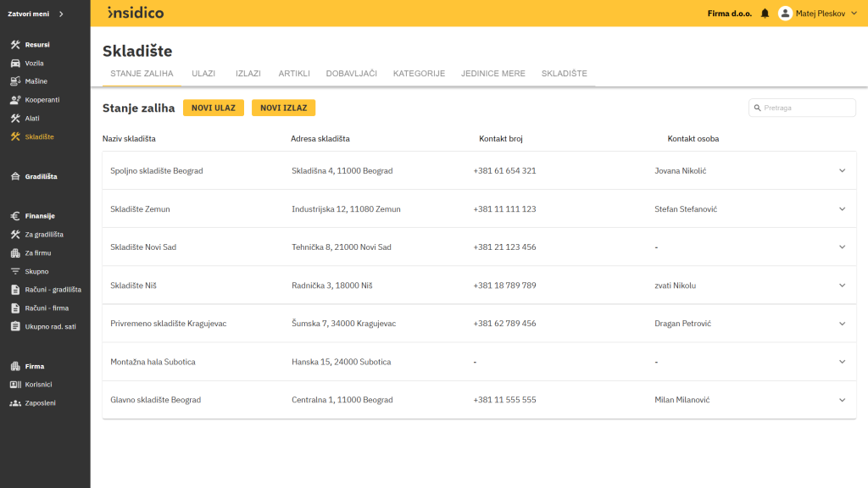Click the user avatar icon

coord(785,14)
